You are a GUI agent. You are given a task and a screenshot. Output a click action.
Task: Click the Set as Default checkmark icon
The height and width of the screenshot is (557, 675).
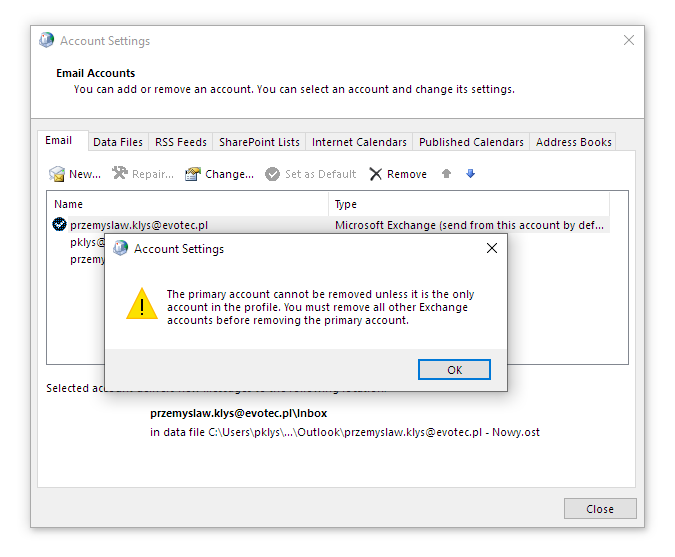(273, 174)
